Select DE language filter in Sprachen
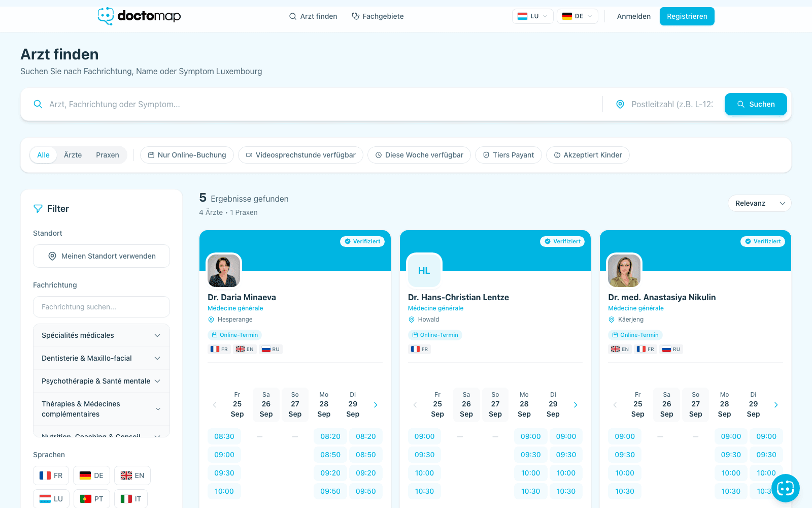 click(92, 475)
